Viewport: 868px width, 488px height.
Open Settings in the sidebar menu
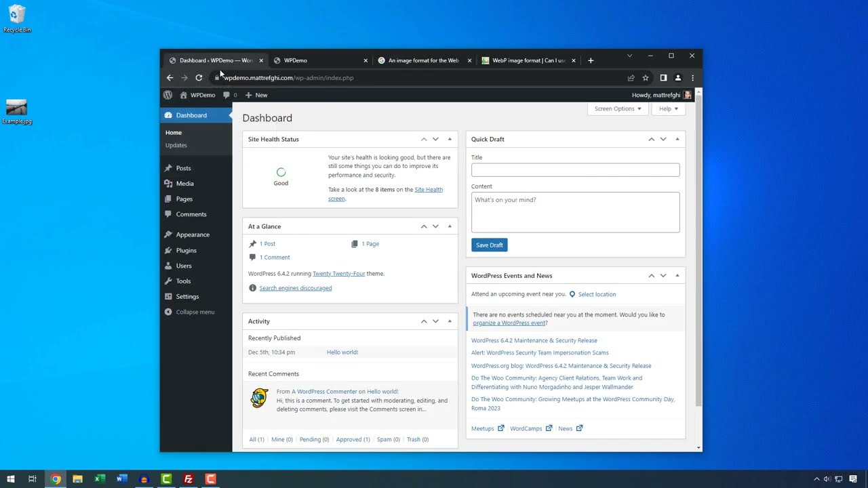click(187, 297)
